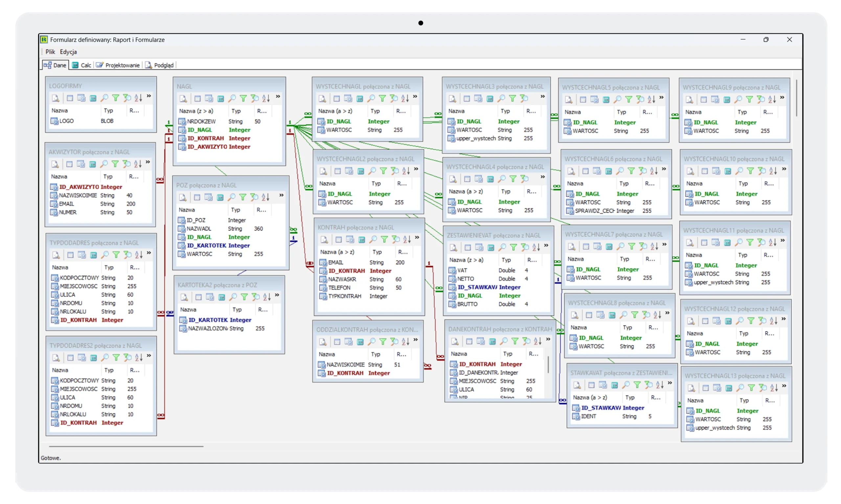Open the Edycja menu

[x=68, y=52]
